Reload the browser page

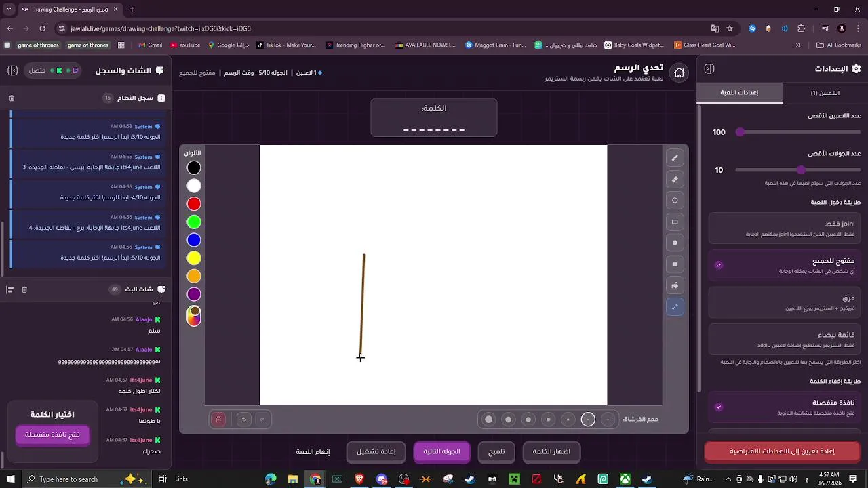43,28
